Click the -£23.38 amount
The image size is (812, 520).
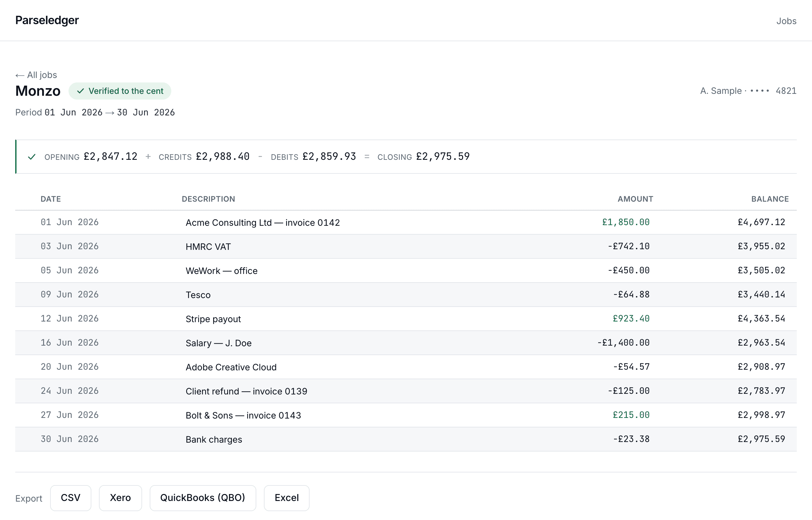(631, 439)
